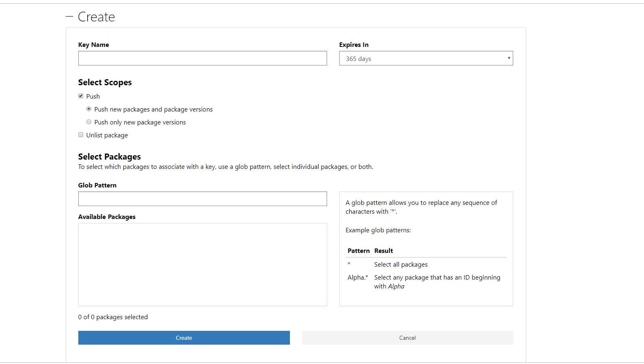Click the Select all packages row
This screenshot has width=644, height=364.
[426, 264]
